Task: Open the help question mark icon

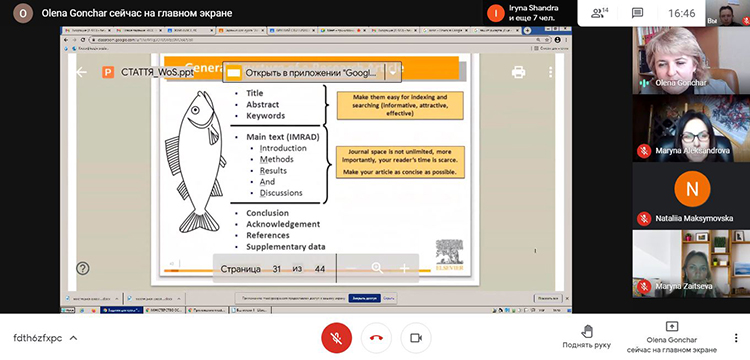Action: pyautogui.click(x=83, y=268)
